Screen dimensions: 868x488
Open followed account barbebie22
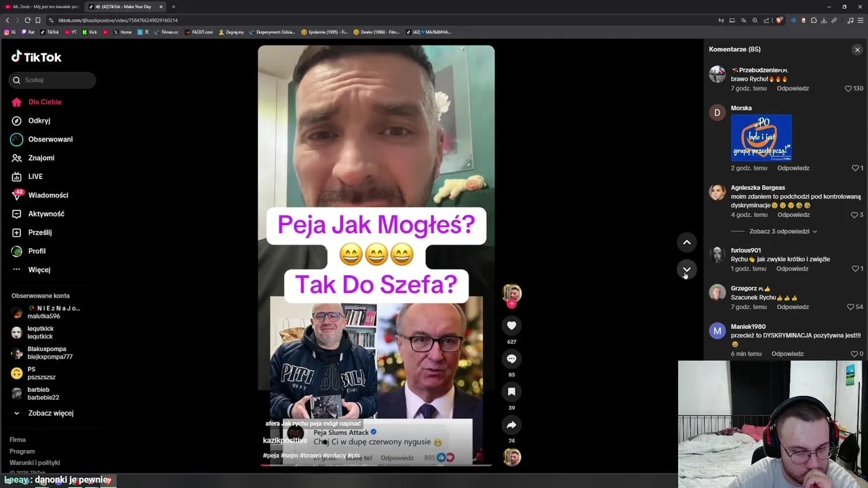[x=35, y=394]
